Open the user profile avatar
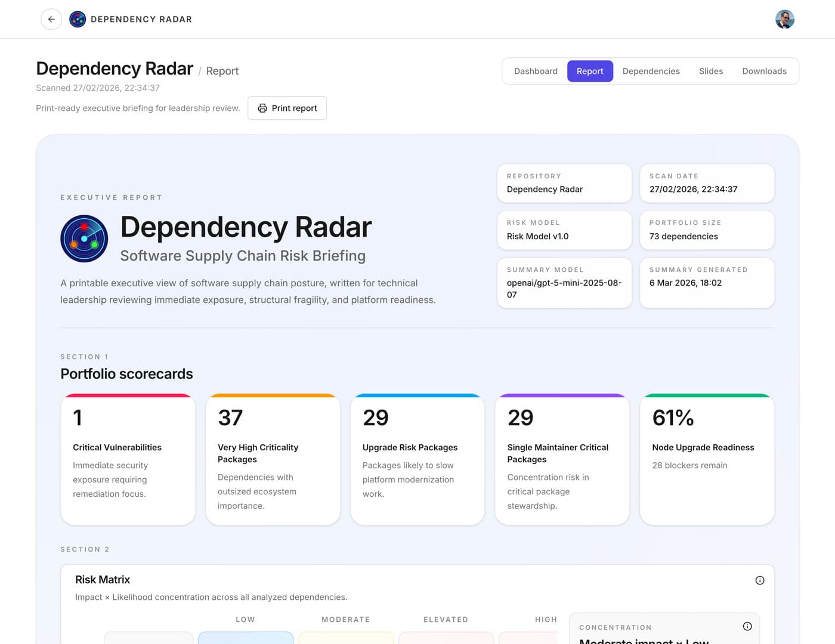 pyautogui.click(x=785, y=19)
